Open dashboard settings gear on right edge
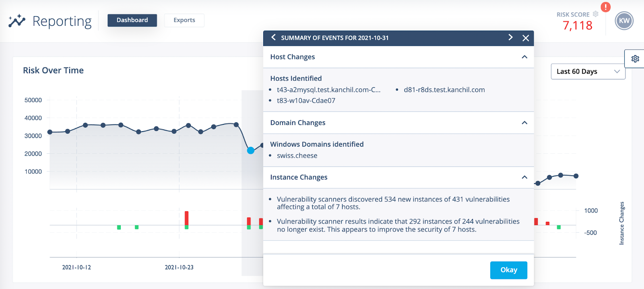Viewport: 644px width, 289px height. coord(635,59)
